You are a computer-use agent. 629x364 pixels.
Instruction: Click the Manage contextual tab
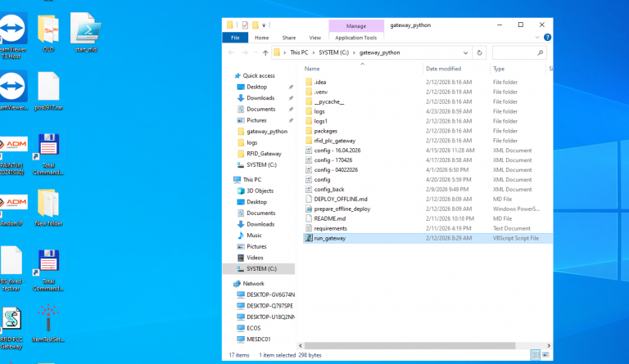point(356,26)
